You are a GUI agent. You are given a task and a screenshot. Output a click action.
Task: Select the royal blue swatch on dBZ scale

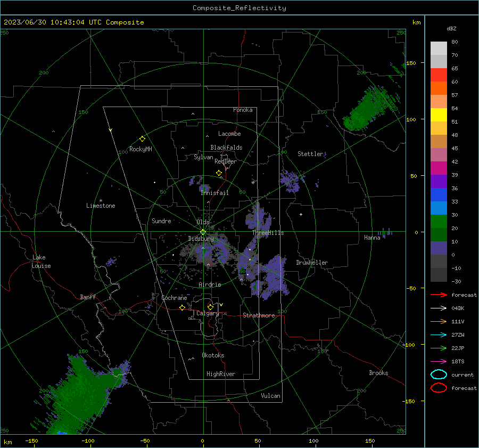pyautogui.click(x=439, y=194)
